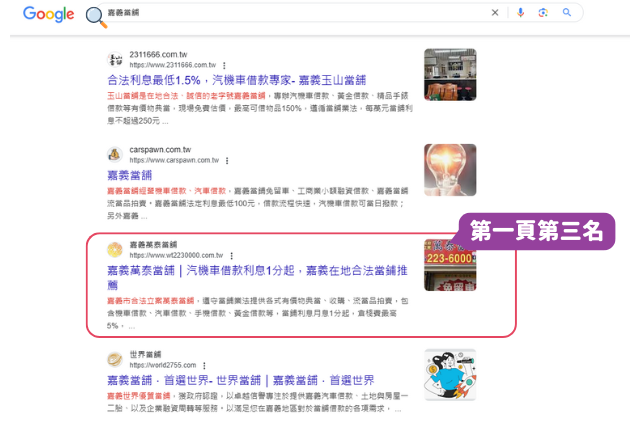Click the https://www.wt2230000.com.tw URL text
Image resolution: width=640 pixels, height=427 pixels.
coord(176,255)
